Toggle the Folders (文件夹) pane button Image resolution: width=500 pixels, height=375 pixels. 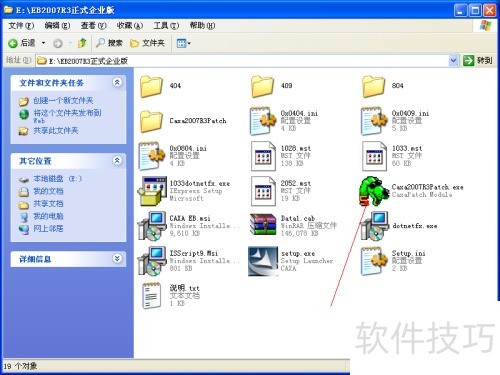coord(147,43)
